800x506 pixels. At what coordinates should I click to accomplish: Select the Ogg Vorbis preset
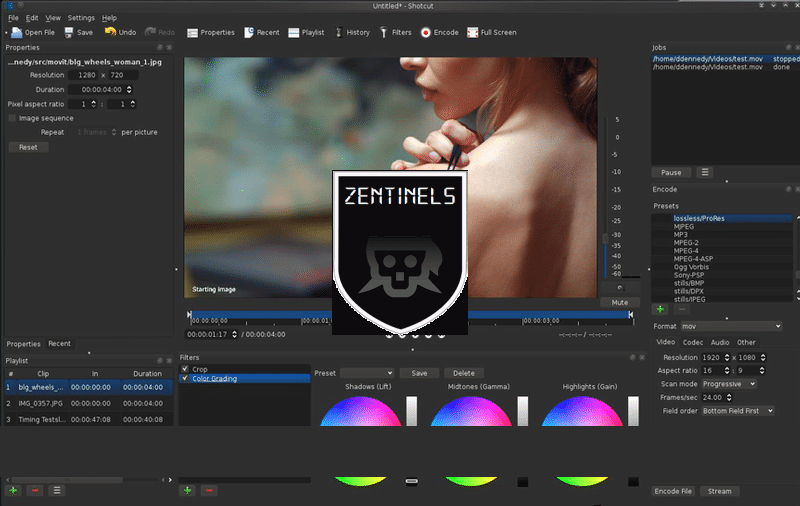(722, 267)
